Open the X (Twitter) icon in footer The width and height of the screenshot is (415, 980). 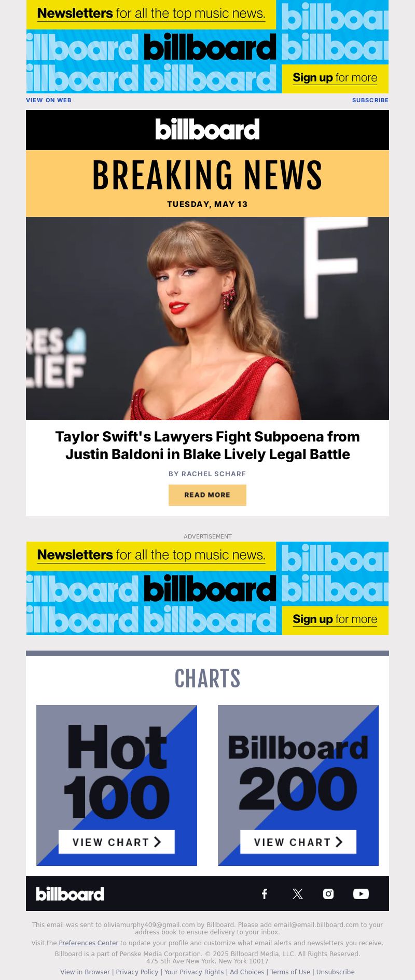(297, 893)
